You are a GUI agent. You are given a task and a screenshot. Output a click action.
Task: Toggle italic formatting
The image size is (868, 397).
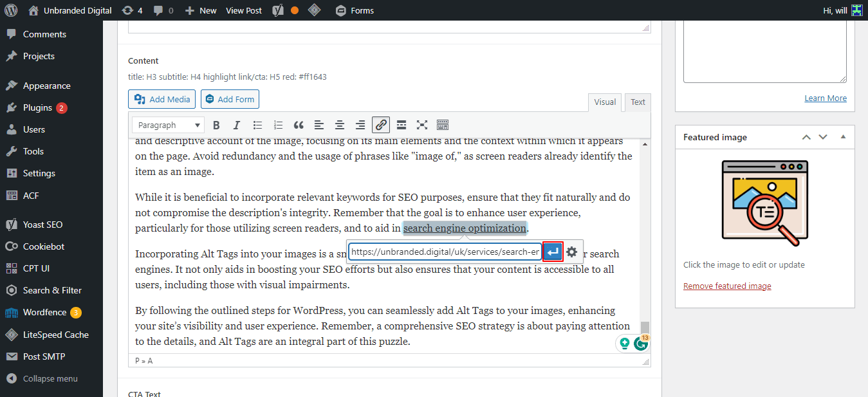point(237,125)
